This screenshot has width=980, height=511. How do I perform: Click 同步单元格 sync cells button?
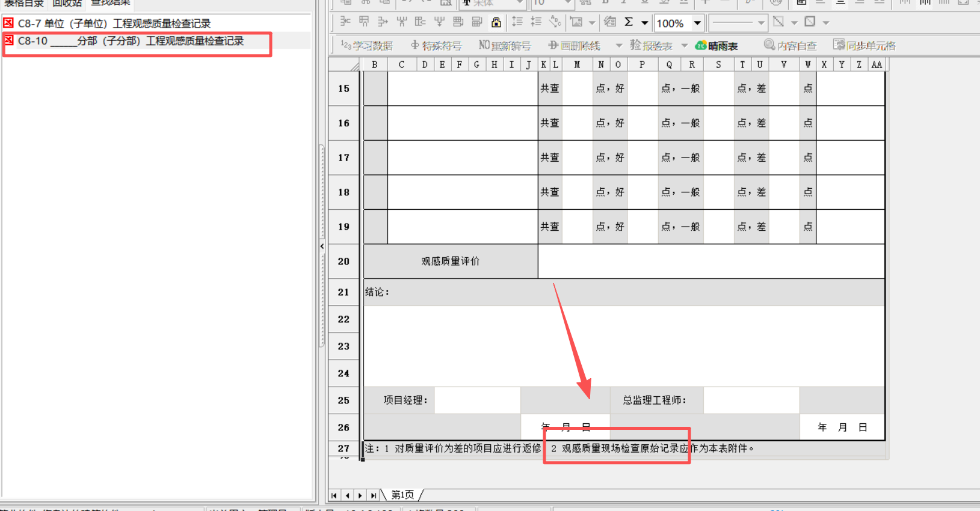864,46
